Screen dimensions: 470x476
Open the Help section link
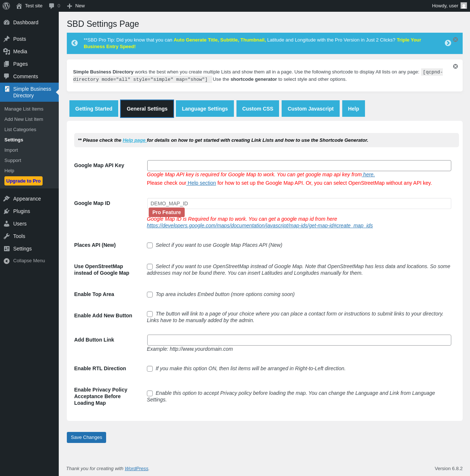202,183
